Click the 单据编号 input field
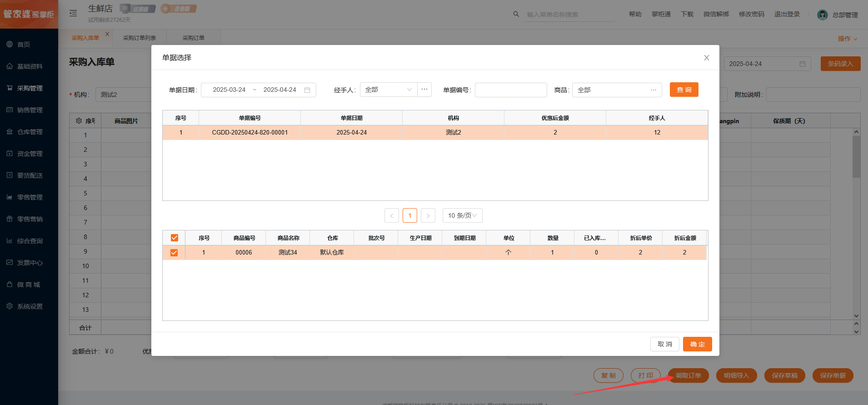Screen dimensions: 868x405 [x=510, y=90]
